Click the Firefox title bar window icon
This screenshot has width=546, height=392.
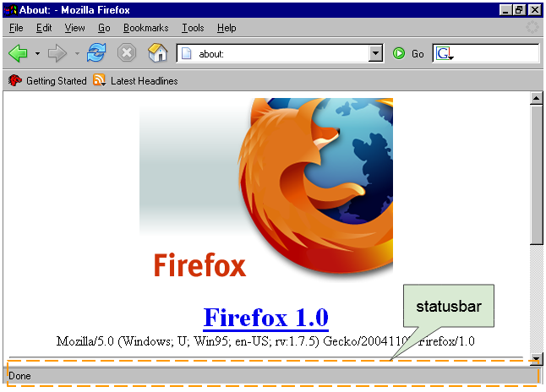coord(10,10)
